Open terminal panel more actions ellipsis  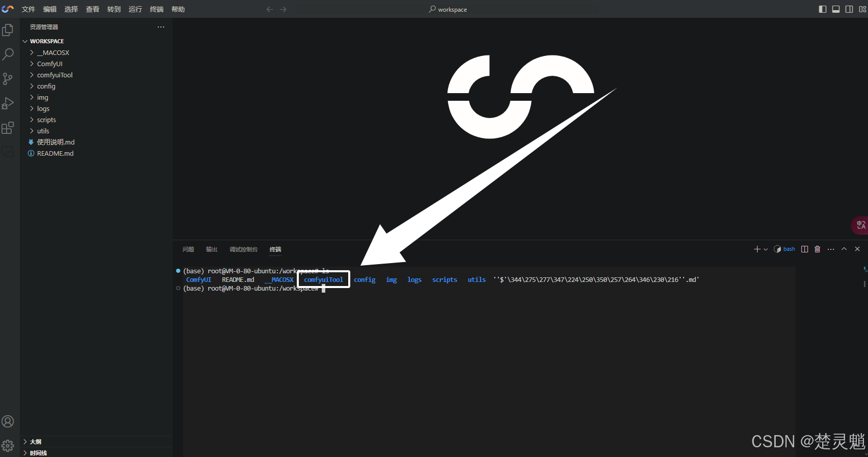point(831,249)
